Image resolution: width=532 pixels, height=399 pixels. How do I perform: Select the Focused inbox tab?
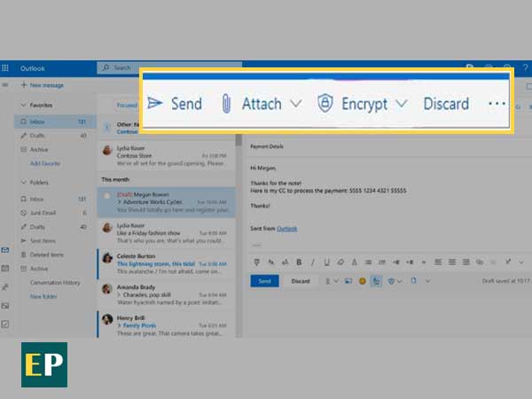(127, 106)
